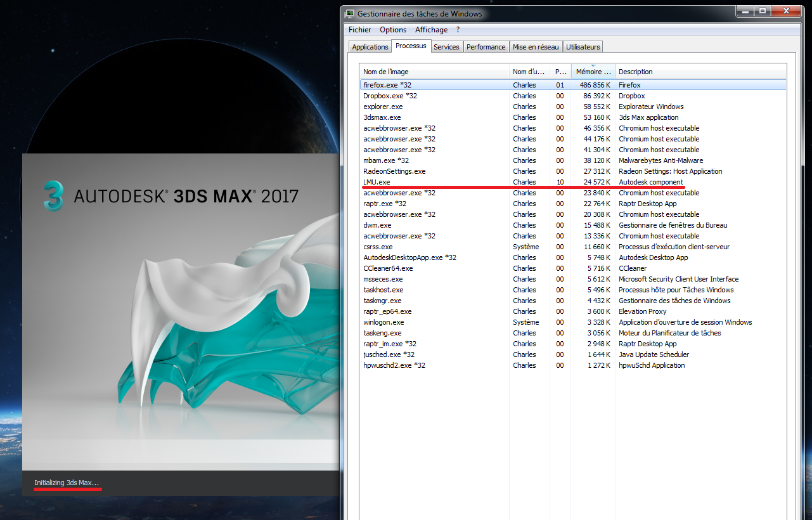Click the Java Update Scheduler description

point(654,354)
